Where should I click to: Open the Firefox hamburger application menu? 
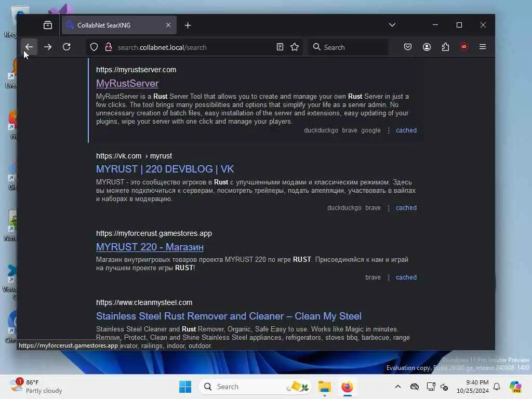pos(483,47)
